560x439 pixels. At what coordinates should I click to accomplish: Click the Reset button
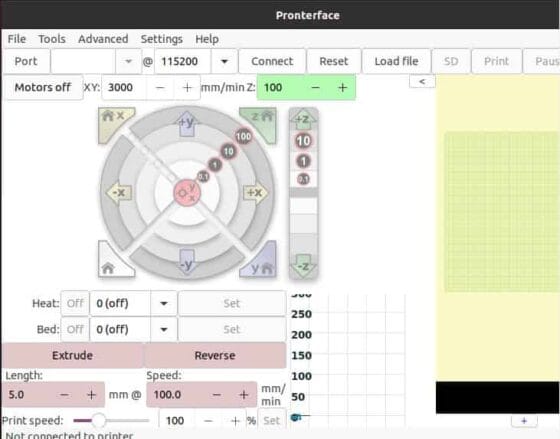(x=334, y=61)
